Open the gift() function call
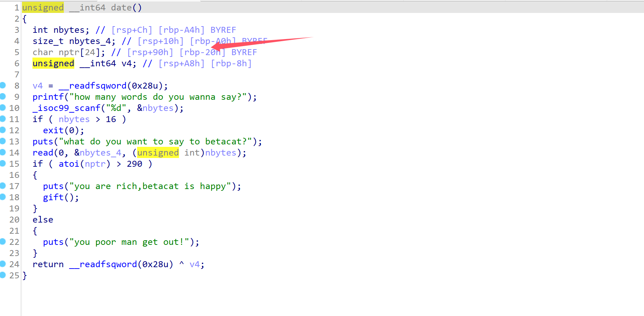The height and width of the screenshot is (316, 644). [x=53, y=197]
